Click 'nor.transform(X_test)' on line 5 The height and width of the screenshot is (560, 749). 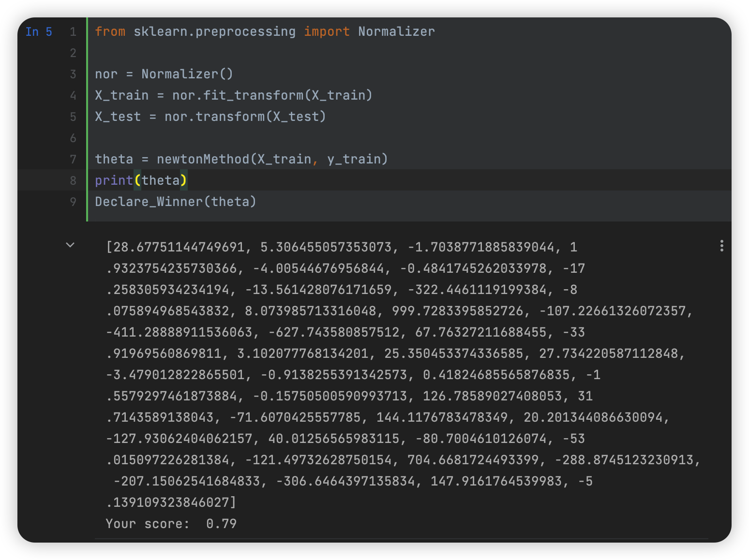click(245, 117)
